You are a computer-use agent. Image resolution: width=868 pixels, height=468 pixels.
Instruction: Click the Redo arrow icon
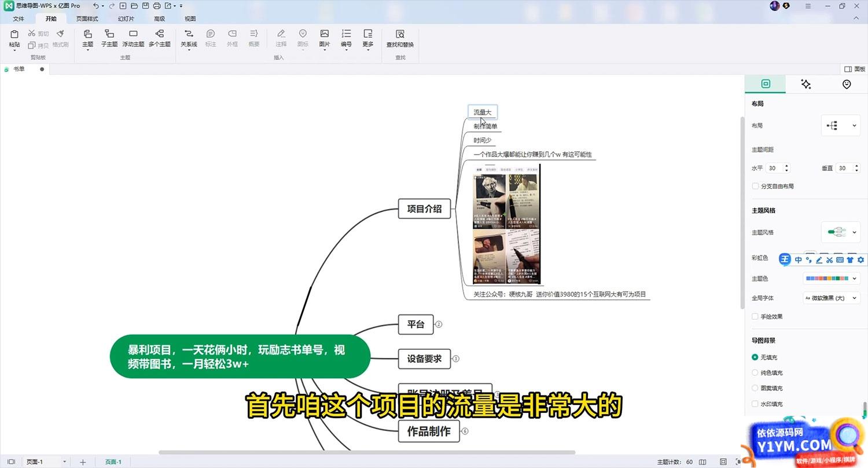[x=112, y=6]
